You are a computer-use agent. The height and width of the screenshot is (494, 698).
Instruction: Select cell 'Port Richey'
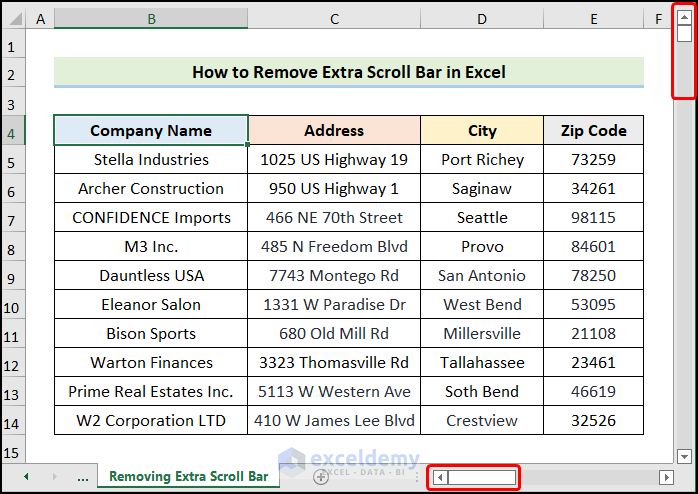coord(482,159)
